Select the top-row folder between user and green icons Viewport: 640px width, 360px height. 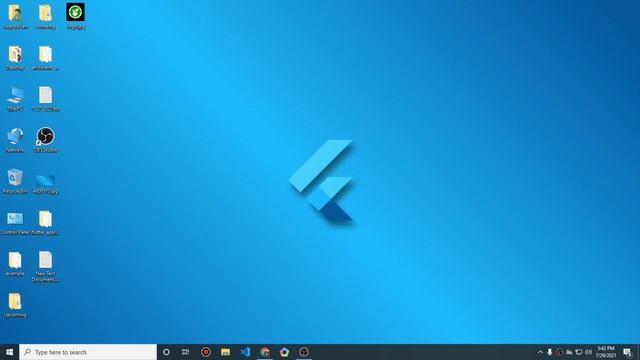[x=45, y=16]
